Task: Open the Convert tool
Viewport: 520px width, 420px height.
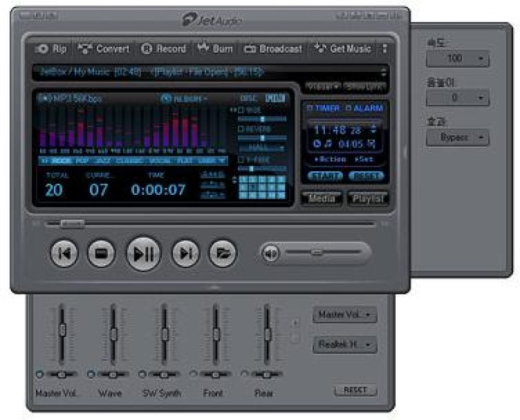Action: pos(103,49)
